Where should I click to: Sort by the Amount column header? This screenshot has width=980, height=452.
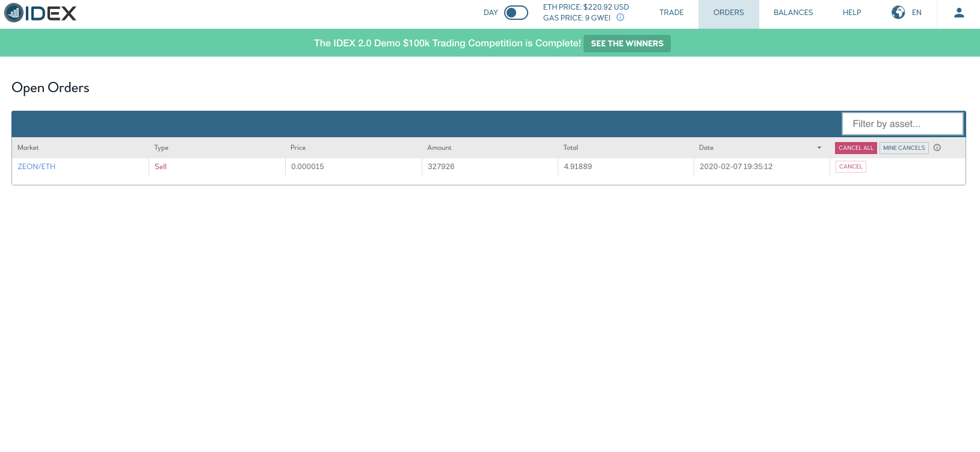[439, 147]
